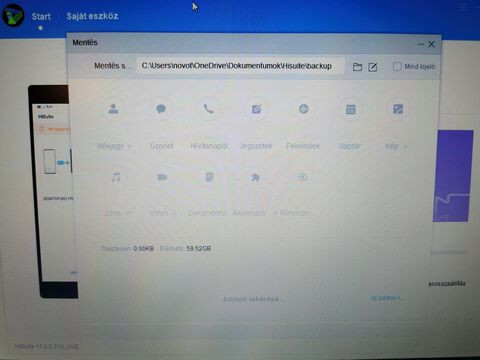
Task: Select the Dokumentum document icon
Action: pos(209,177)
